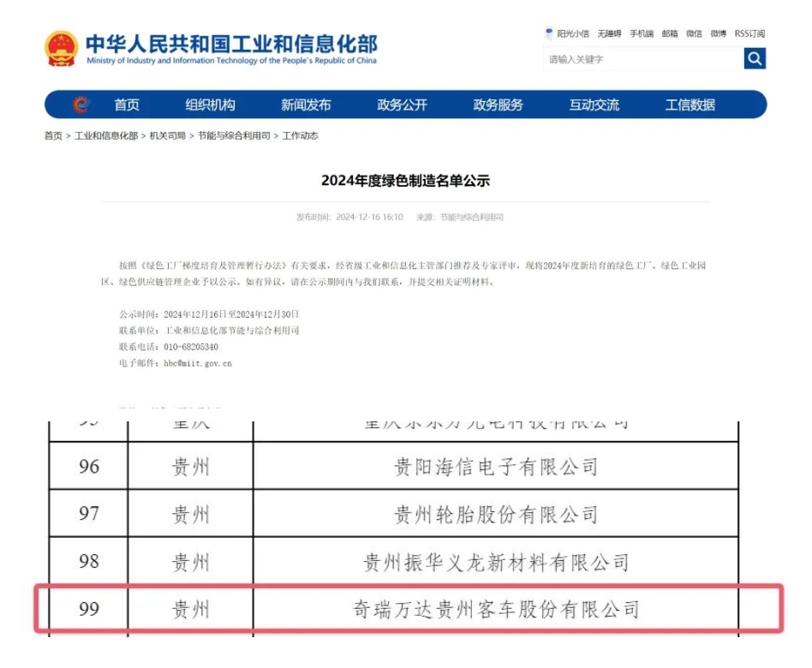Click the RSS订阅 link
The height and width of the screenshot is (668, 812).
(x=749, y=33)
